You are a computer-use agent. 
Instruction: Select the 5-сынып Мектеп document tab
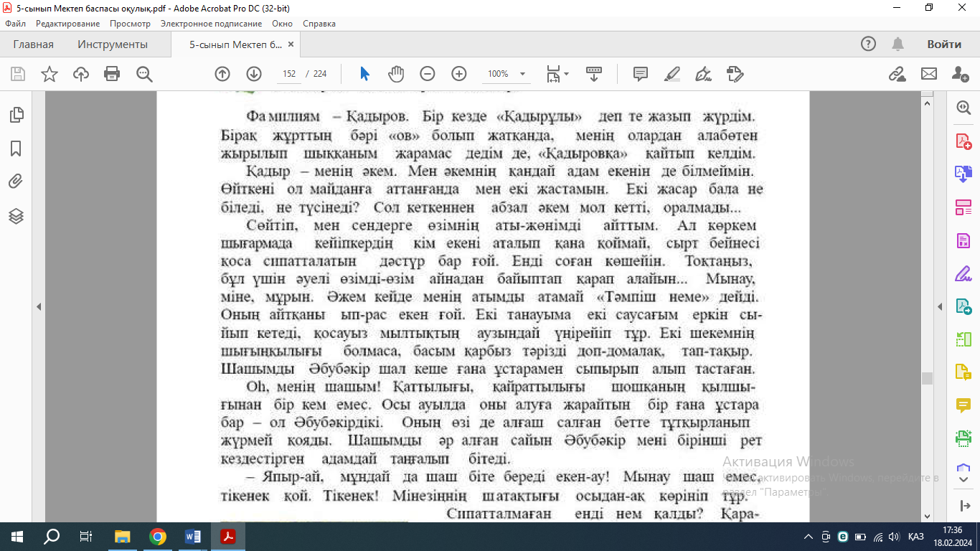[235, 44]
